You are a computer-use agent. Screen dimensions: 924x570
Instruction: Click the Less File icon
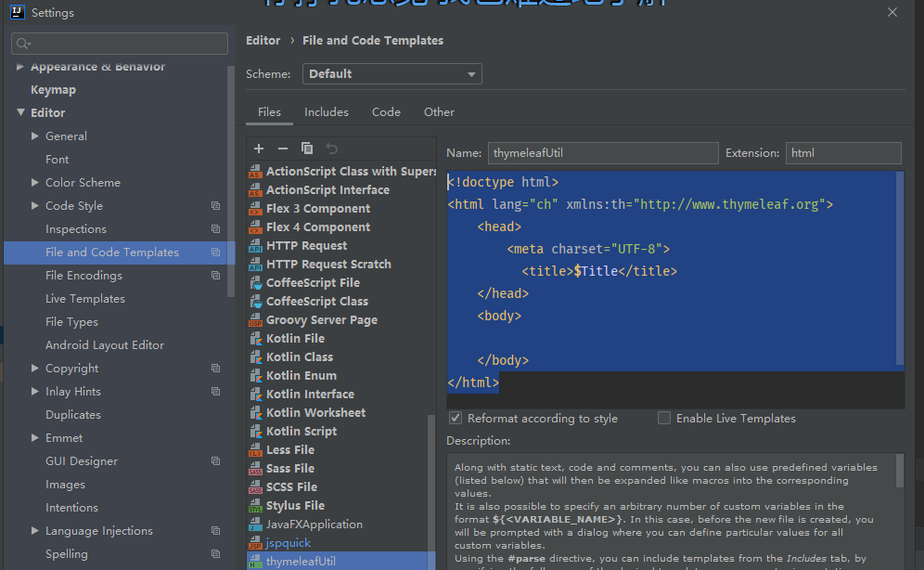[255, 450]
